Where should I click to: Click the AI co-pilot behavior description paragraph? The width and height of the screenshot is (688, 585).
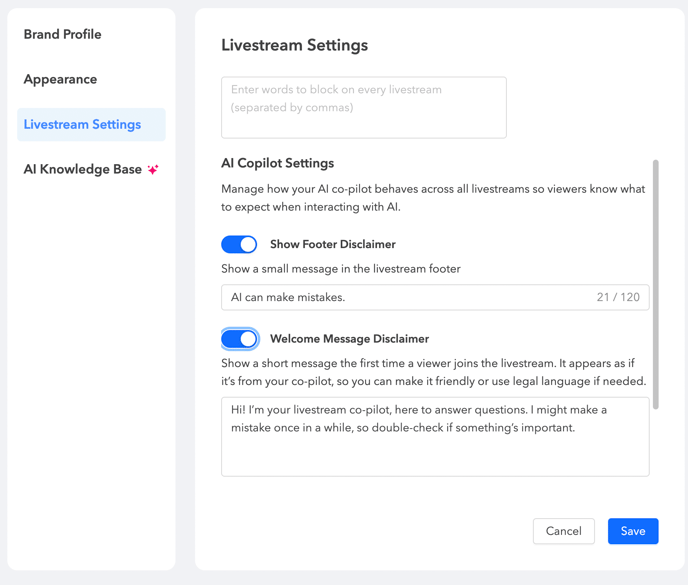tap(433, 197)
